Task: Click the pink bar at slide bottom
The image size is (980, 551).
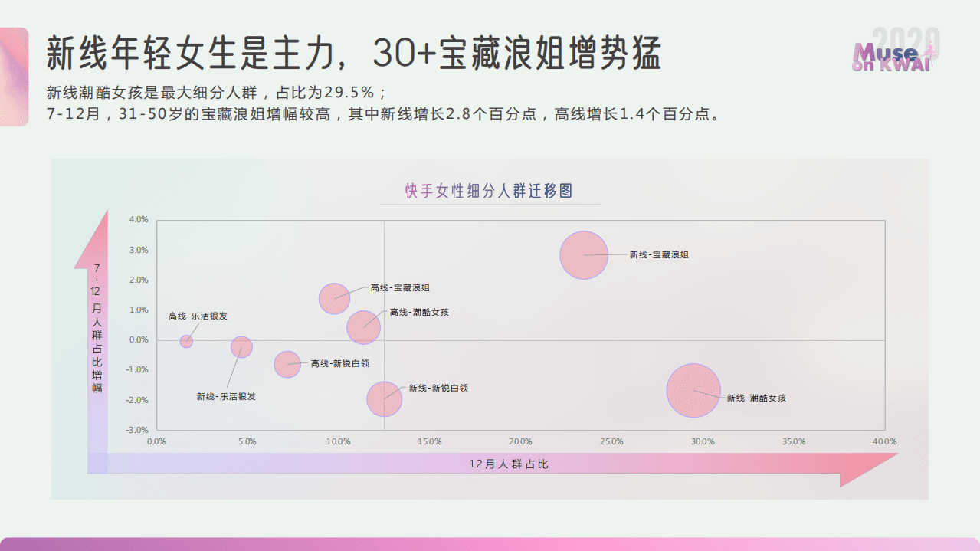Action: (490, 543)
